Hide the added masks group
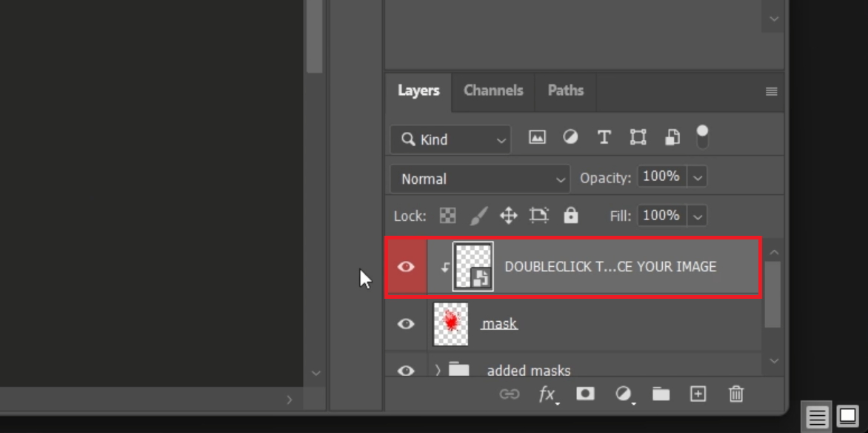 tap(406, 371)
